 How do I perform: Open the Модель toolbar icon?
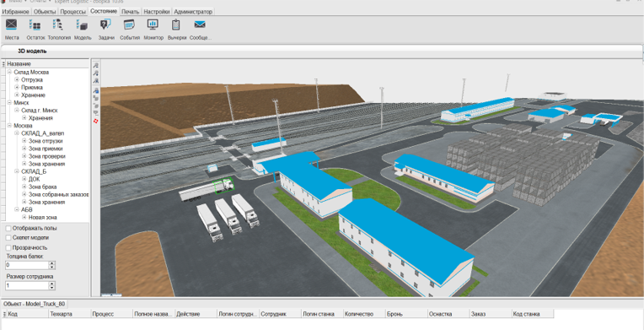pos(82,25)
